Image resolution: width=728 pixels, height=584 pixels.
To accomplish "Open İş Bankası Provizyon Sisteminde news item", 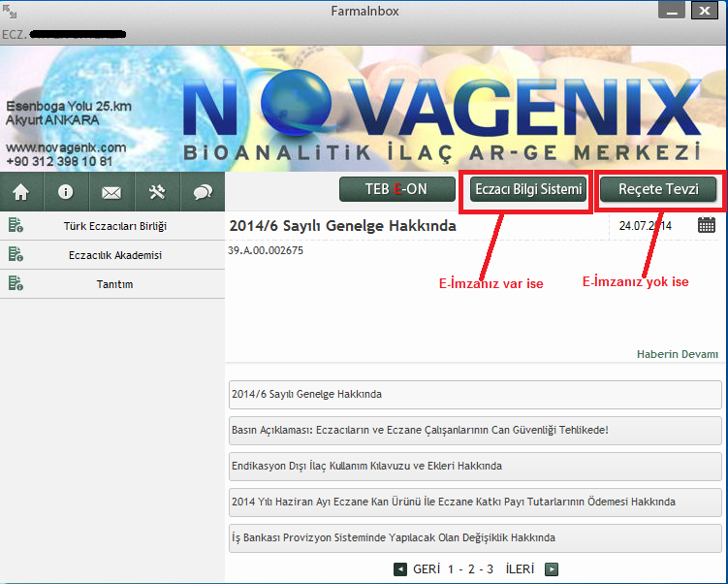I will [475, 537].
